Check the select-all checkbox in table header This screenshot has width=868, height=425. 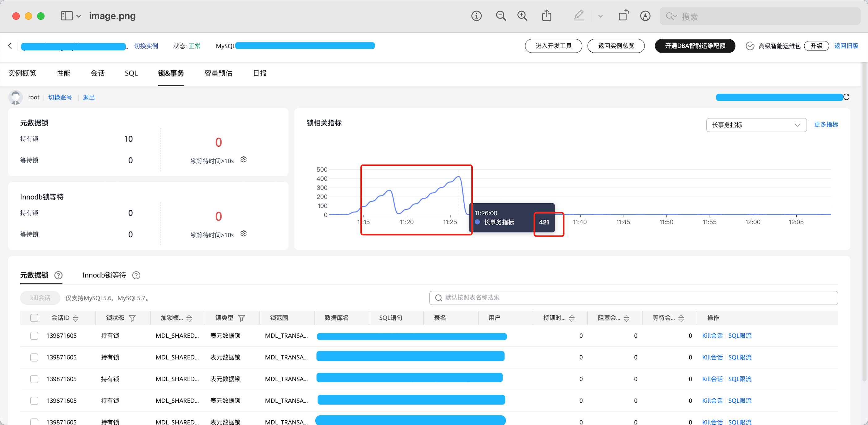(34, 318)
